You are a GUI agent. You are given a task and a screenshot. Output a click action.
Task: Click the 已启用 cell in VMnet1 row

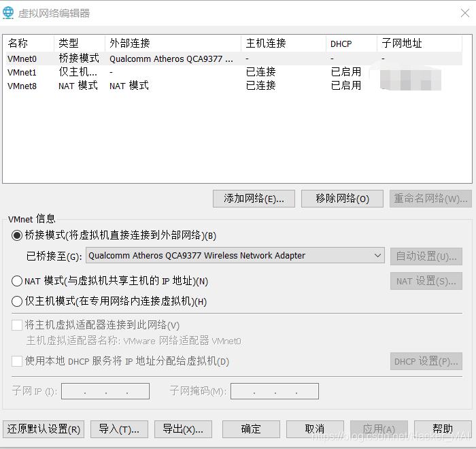[345, 72]
